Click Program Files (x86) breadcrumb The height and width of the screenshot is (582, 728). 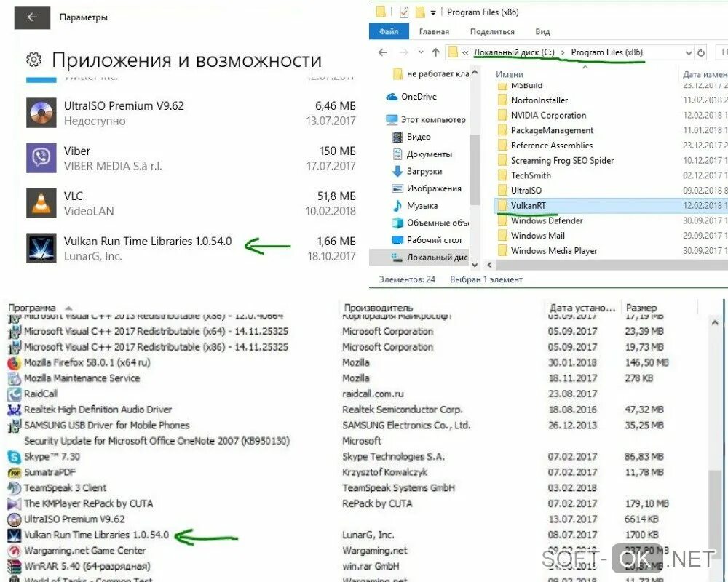[x=607, y=52]
